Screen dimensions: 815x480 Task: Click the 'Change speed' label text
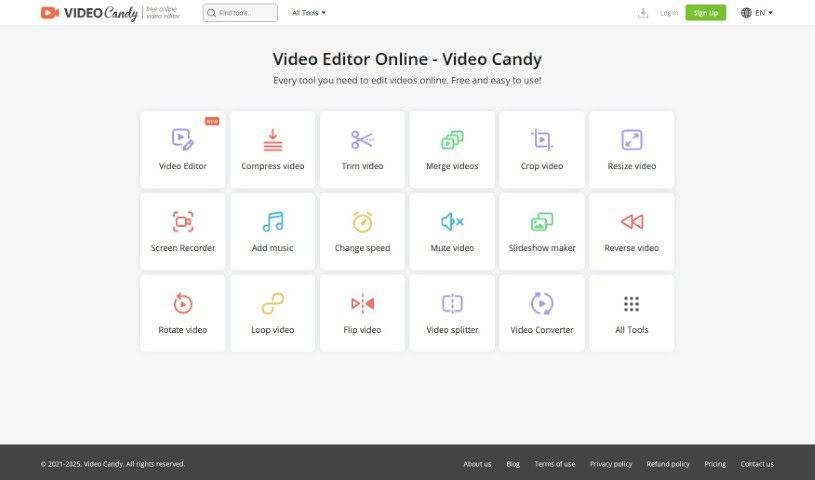click(x=362, y=248)
